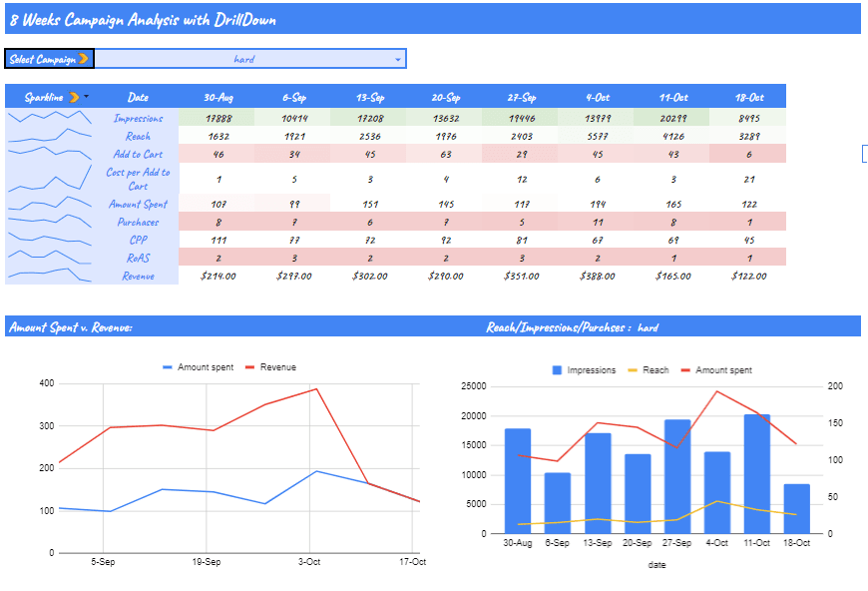Click the Reach sparkline thumbnail
The width and height of the screenshot is (868, 591).
click(50, 135)
